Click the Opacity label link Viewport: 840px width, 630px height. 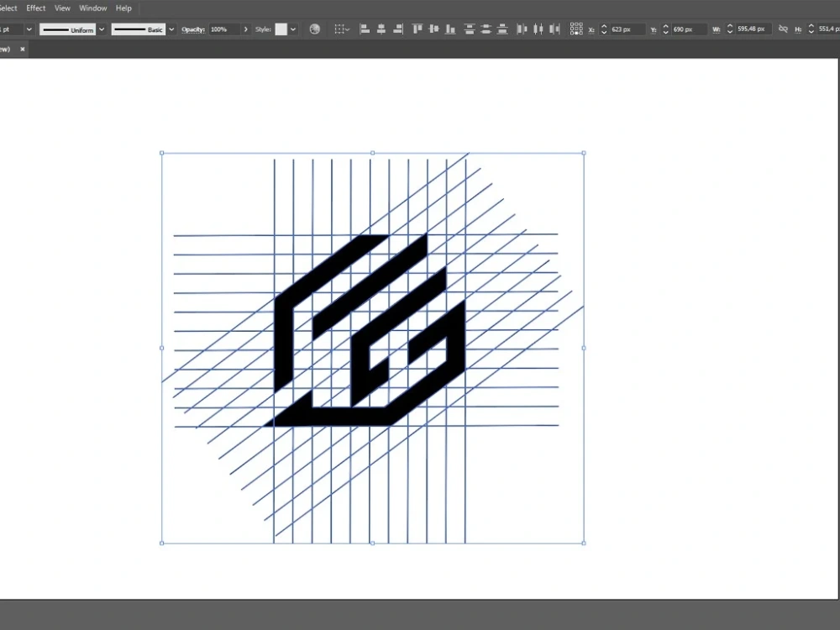(x=193, y=29)
